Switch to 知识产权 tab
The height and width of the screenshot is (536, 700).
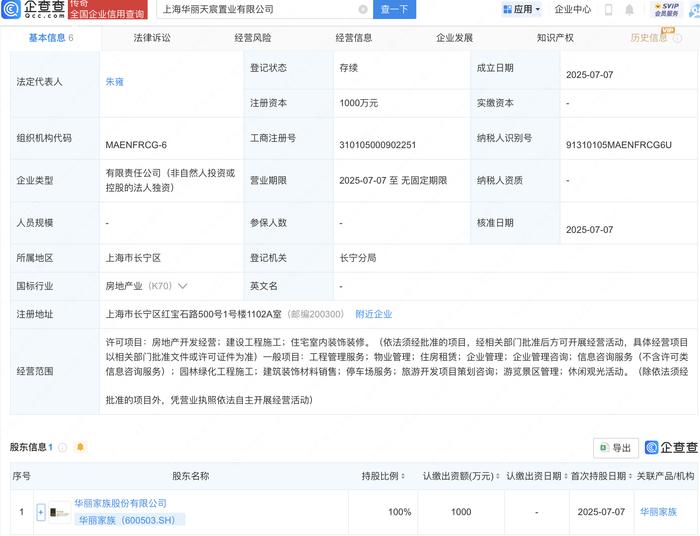[555, 38]
